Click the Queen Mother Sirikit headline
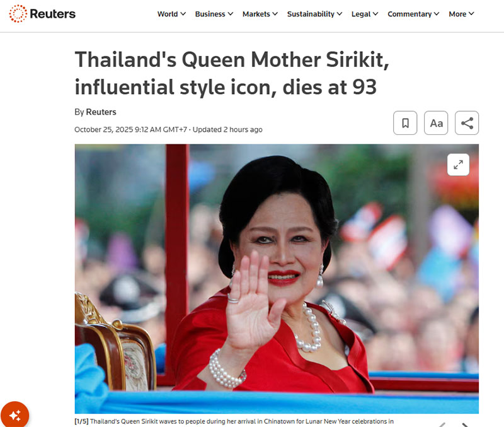 (x=232, y=73)
